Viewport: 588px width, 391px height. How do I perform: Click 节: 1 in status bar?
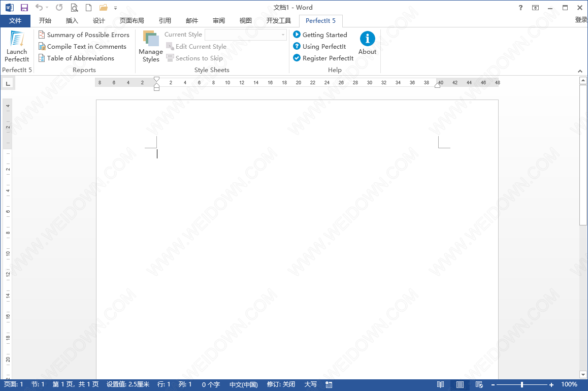38,384
